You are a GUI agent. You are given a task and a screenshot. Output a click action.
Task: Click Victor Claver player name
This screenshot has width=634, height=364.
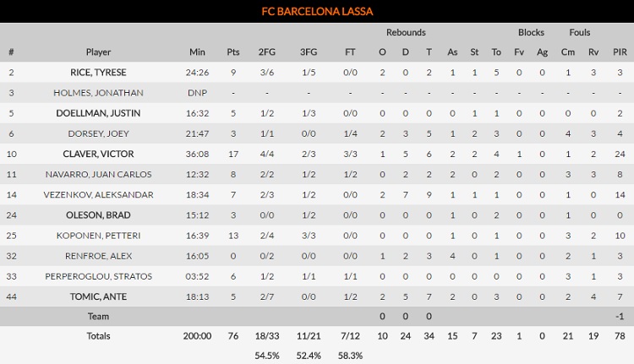pyautogui.click(x=98, y=154)
